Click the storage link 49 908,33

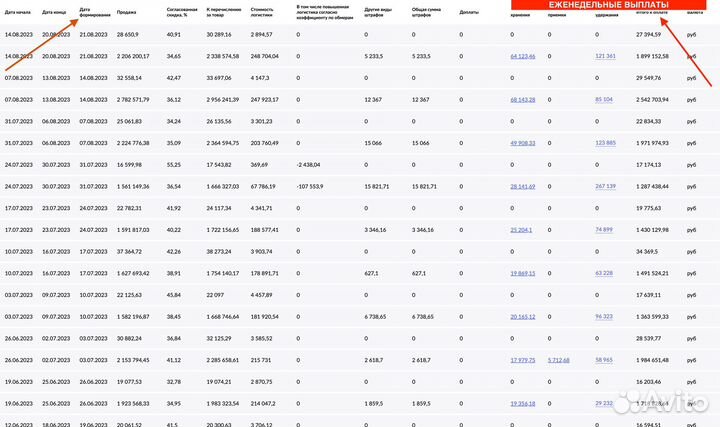523,143
